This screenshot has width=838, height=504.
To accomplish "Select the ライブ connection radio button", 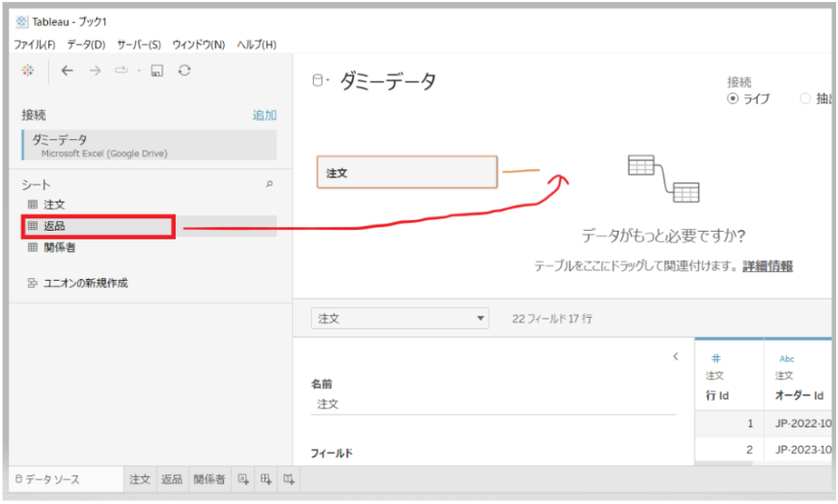I will (733, 98).
